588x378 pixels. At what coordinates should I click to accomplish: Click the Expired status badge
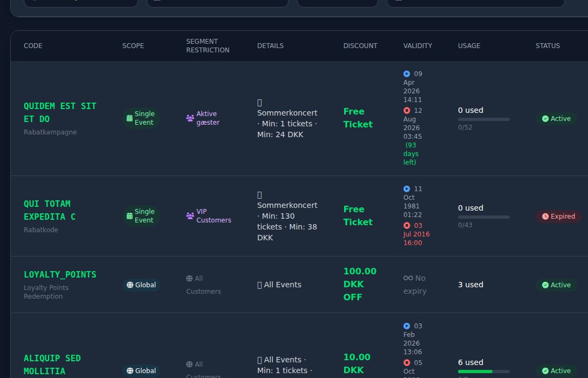[558, 217]
